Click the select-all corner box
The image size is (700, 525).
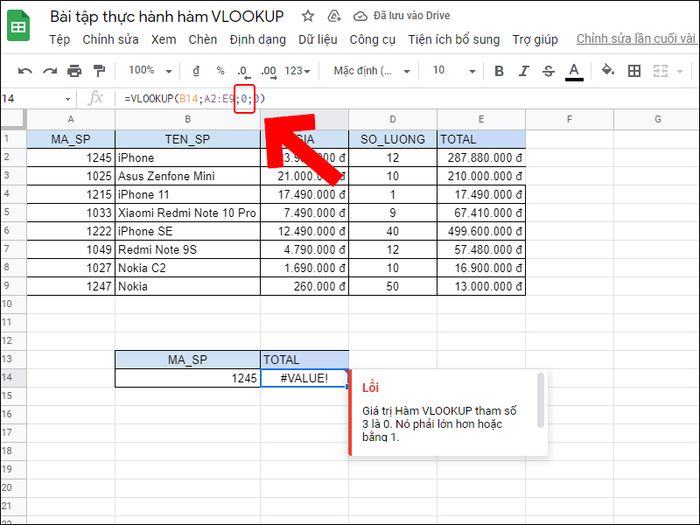(x=13, y=119)
